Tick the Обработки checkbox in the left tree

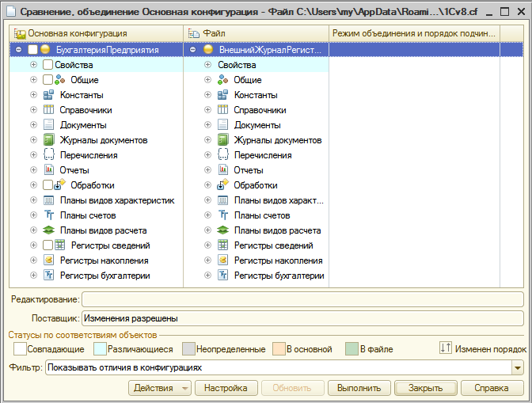(x=47, y=185)
